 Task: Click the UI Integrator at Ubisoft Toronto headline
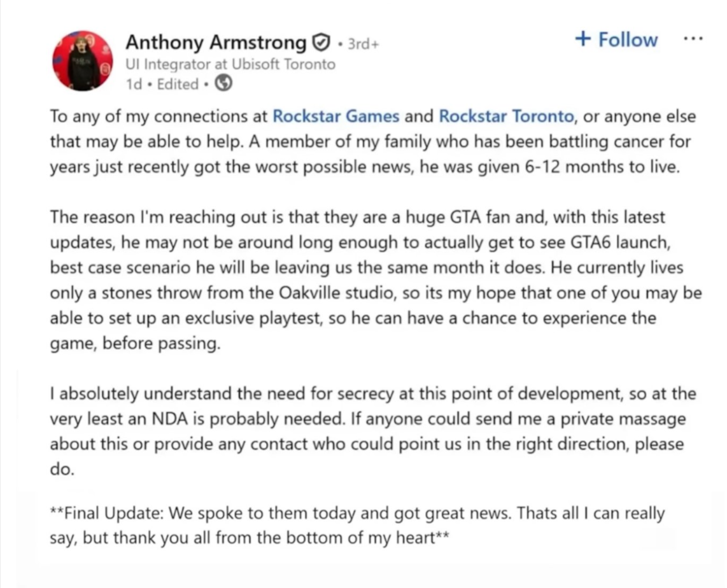pos(230,64)
